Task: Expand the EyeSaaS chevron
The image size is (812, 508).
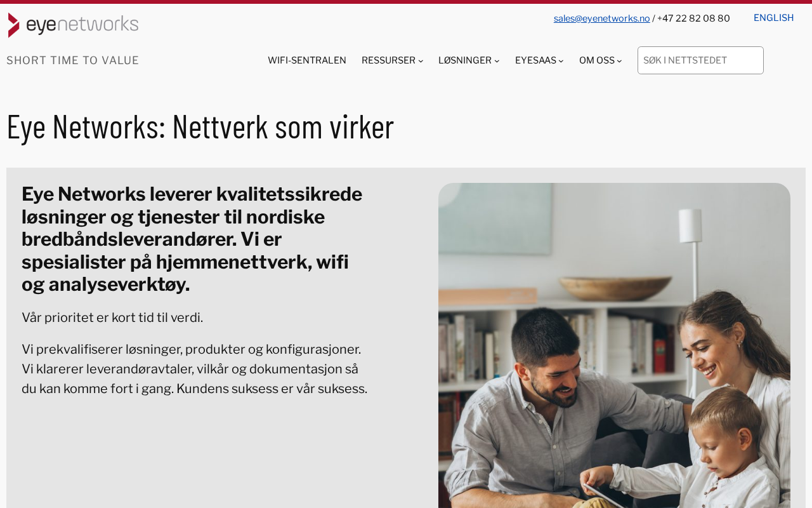Action: pos(561,61)
